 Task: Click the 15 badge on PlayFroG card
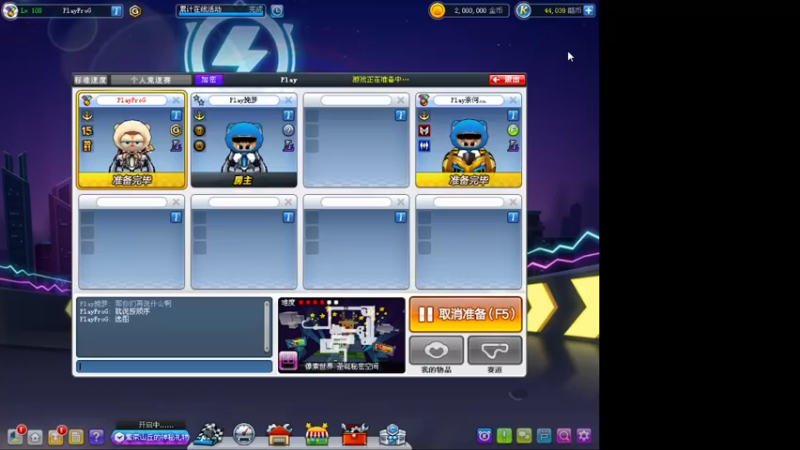(x=87, y=131)
